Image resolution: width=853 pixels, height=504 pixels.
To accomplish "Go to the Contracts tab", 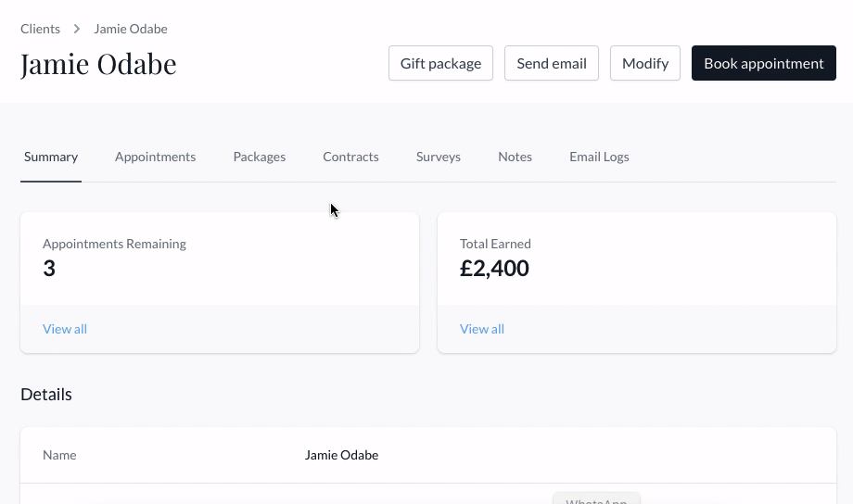I will tap(350, 157).
